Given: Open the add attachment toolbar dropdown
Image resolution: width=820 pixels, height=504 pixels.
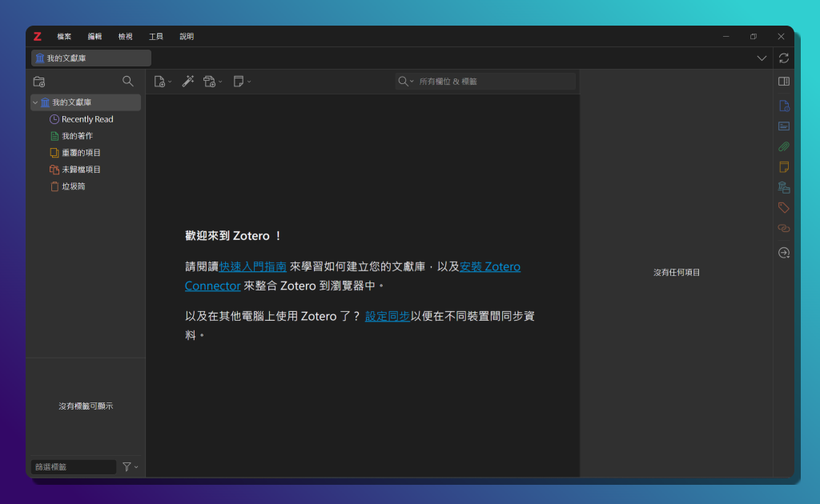Looking at the screenshot, I should click(213, 82).
